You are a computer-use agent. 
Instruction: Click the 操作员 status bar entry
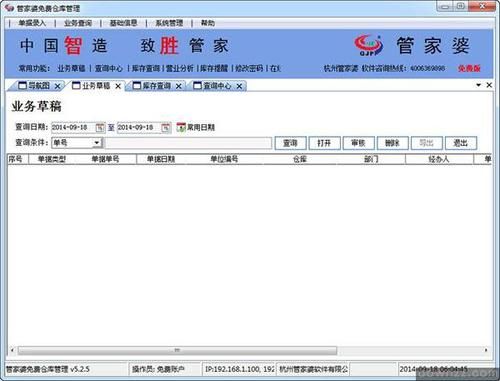pyautogui.click(x=158, y=369)
